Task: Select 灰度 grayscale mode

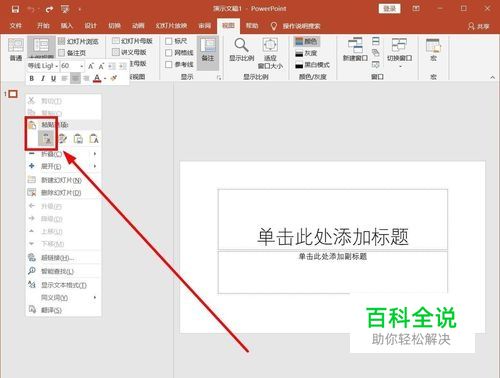Action: pyautogui.click(x=306, y=53)
